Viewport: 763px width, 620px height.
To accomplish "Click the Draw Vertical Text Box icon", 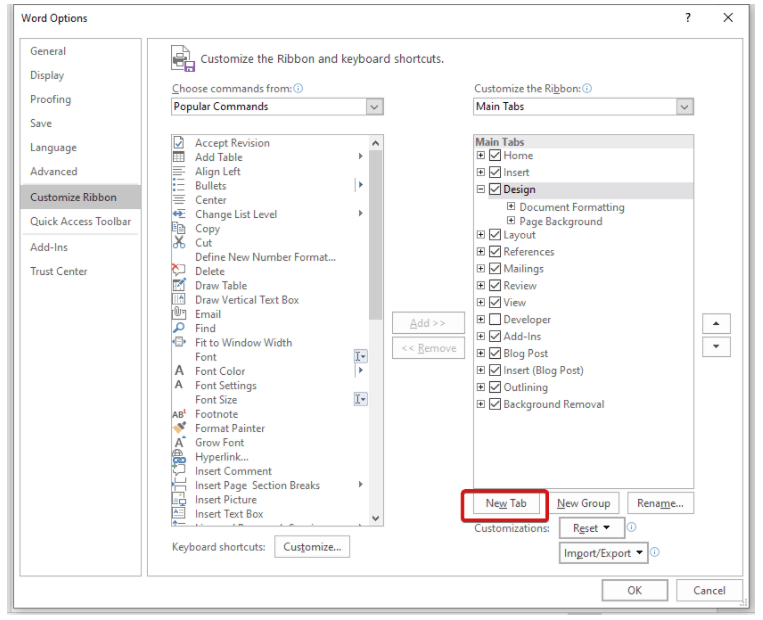I will pyautogui.click(x=179, y=299).
